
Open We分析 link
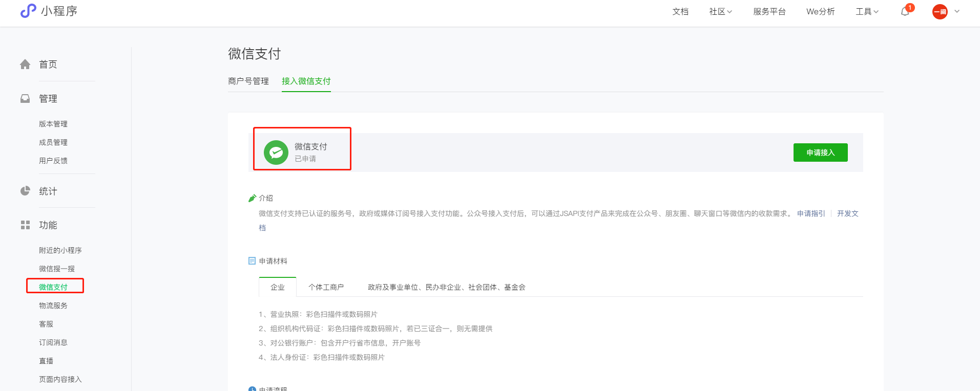[821, 12]
